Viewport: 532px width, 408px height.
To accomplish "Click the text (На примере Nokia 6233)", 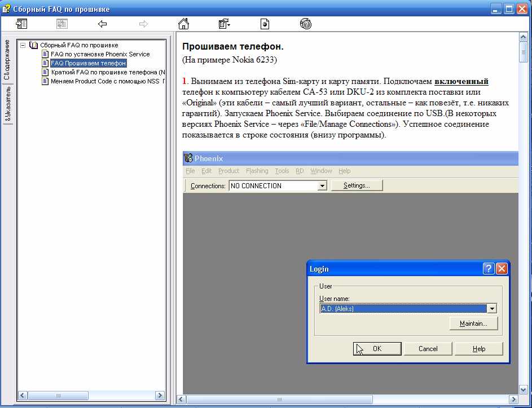I will (x=230, y=60).
